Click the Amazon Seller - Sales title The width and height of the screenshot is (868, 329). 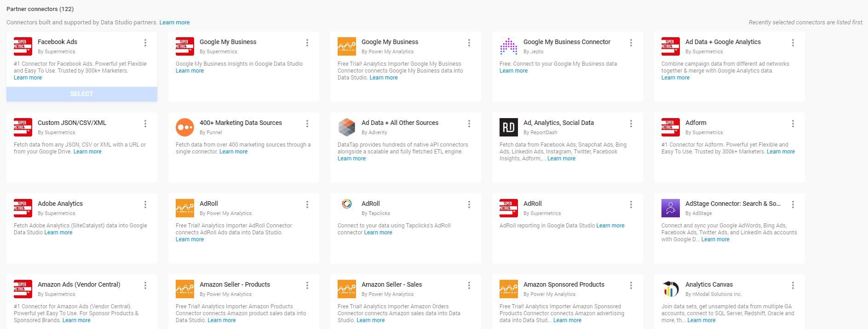tap(392, 284)
